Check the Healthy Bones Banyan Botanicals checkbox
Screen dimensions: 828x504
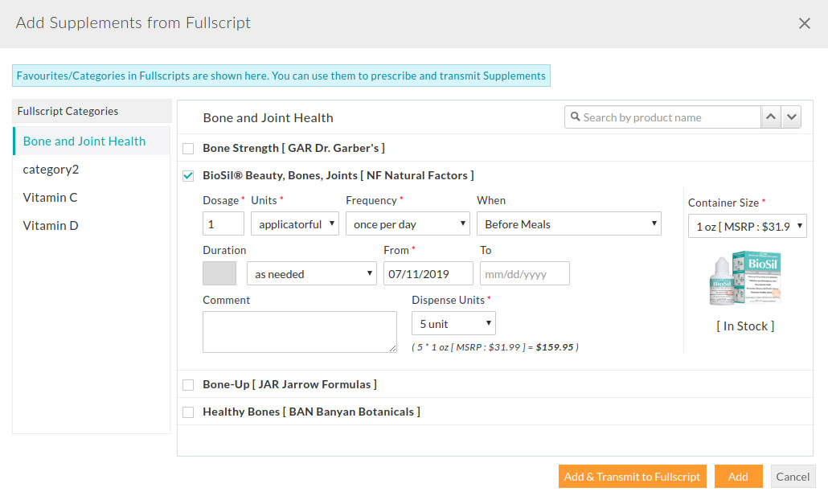pyautogui.click(x=188, y=412)
